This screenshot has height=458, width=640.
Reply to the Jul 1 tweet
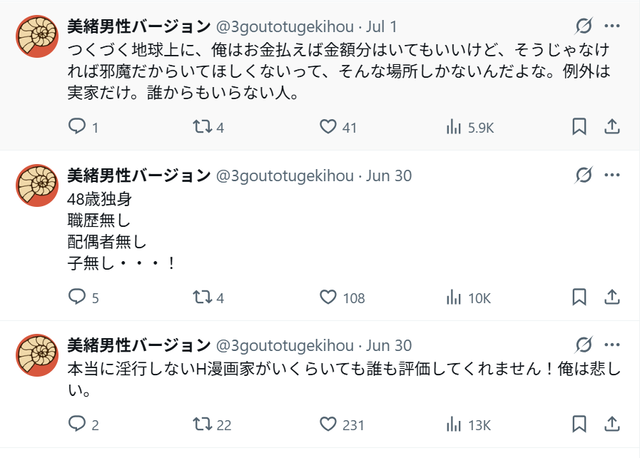(77, 127)
